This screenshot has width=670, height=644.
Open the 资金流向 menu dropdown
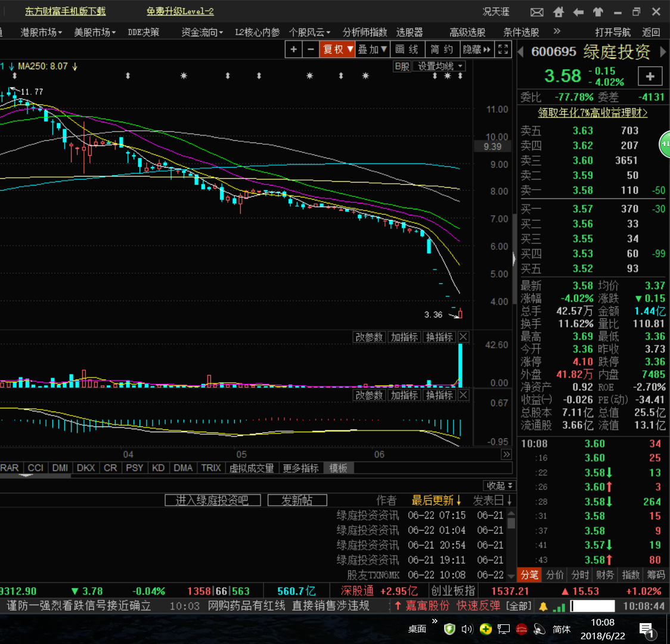point(202,32)
